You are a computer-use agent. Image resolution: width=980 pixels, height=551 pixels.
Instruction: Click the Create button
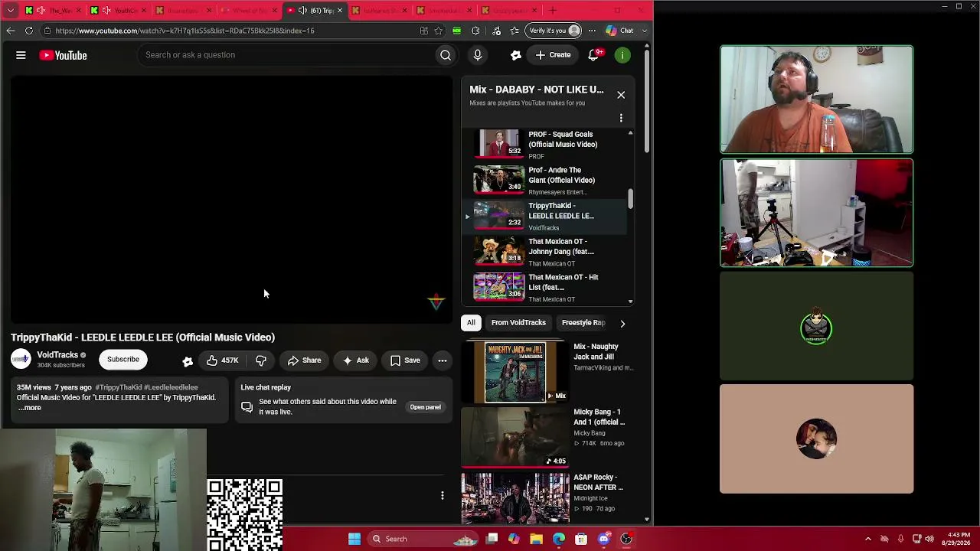pyautogui.click(x=553, y=55)
